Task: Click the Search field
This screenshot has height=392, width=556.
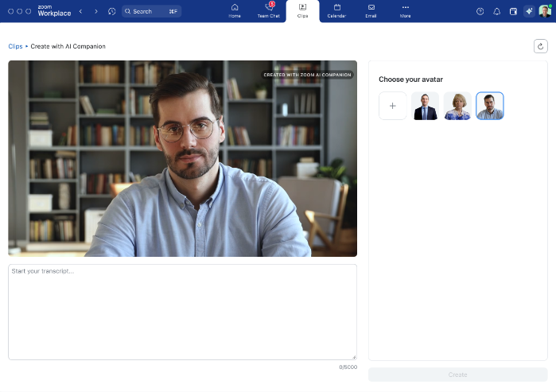Action: click(x=151, y=11)
